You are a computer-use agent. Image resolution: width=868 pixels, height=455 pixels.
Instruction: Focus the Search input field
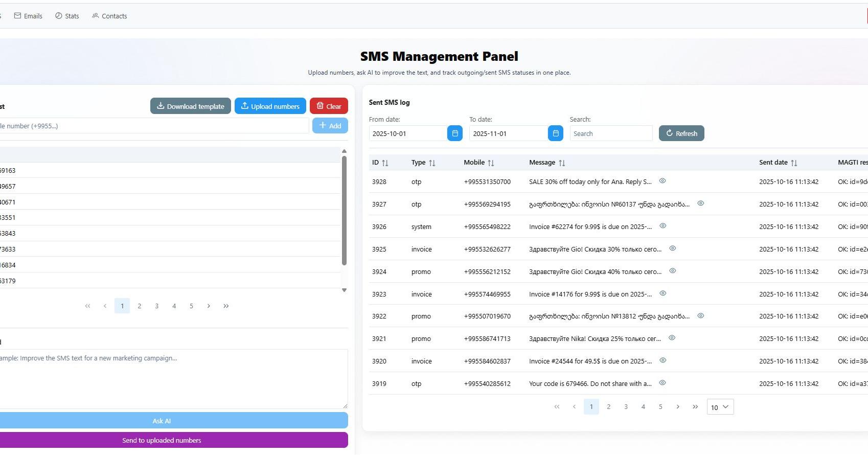pos(610,133)
